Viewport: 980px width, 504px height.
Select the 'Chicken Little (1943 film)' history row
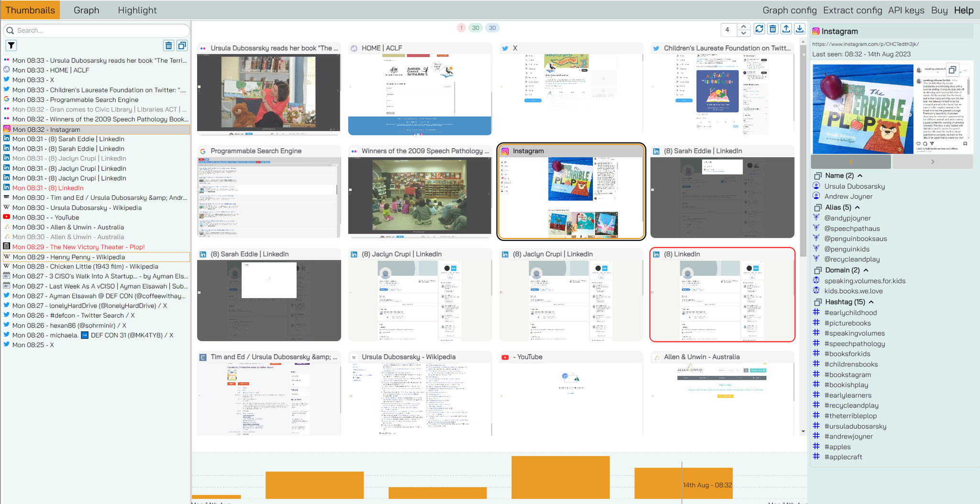tap(96, 266)
